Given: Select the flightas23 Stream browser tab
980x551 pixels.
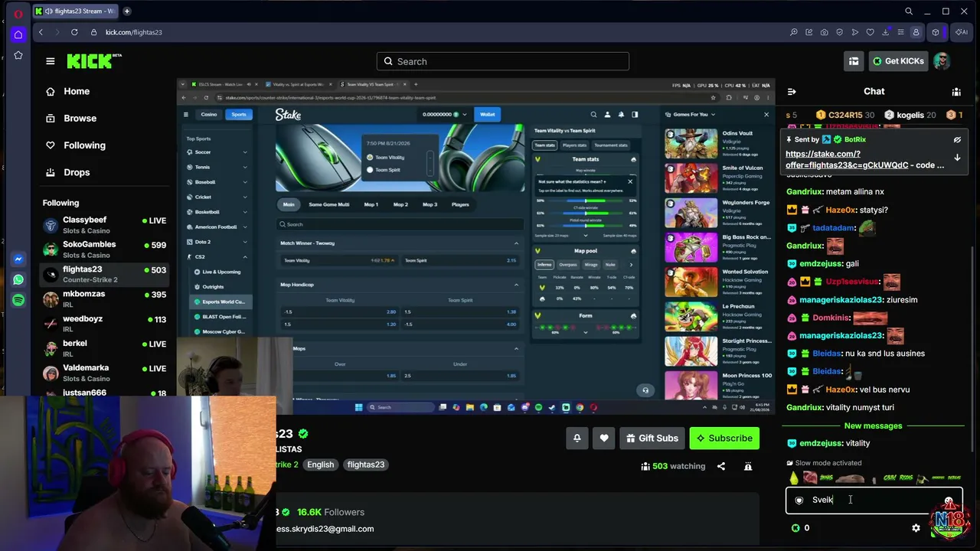Looking at the screenshot, I should click(77, 11).
